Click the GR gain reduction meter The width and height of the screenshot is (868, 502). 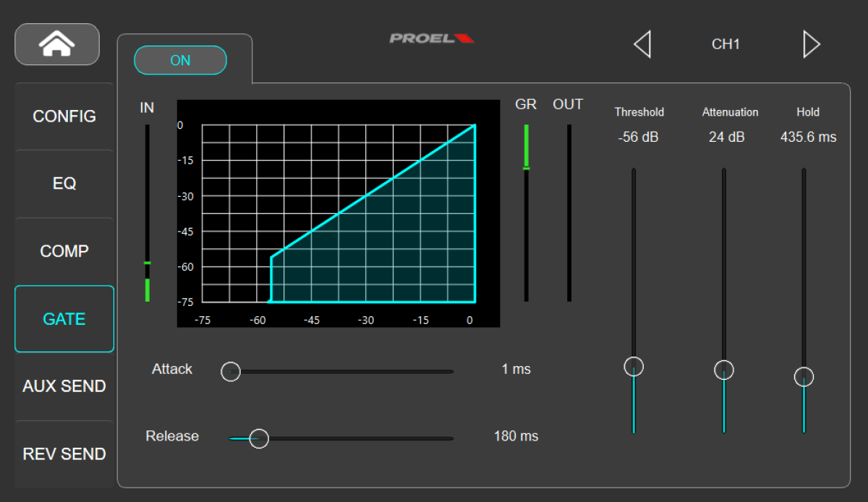click(527, 213)
